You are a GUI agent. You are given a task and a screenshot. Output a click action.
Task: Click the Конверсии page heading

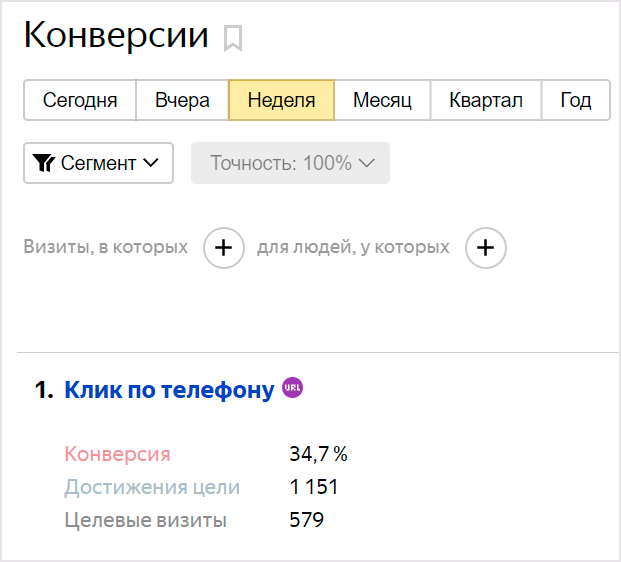point(116,36)
